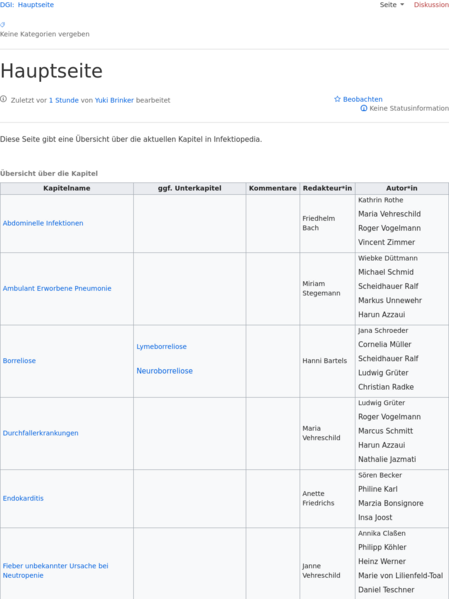The height and width of the screenshot is (599, 449).
Task: Click the Kapitelname column header
Action: point(67,188)
